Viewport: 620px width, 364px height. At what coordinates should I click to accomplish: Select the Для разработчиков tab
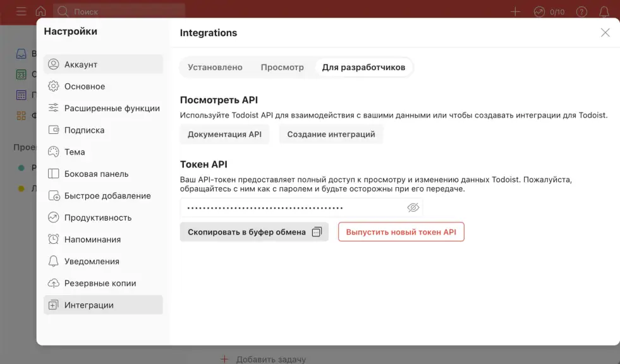[x=363, y=67]
